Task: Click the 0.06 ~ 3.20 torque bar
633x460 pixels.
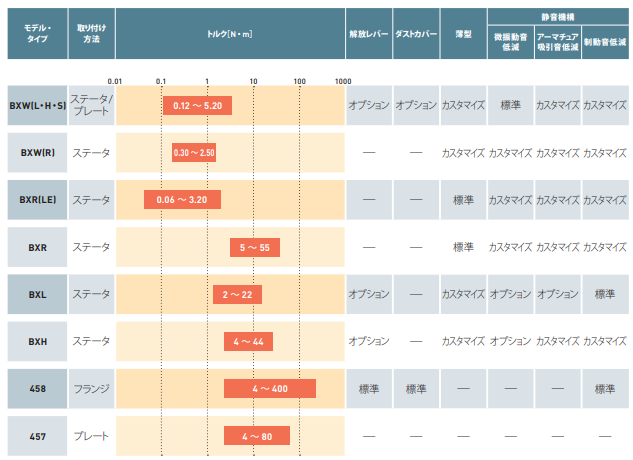Action: point(182,199)
